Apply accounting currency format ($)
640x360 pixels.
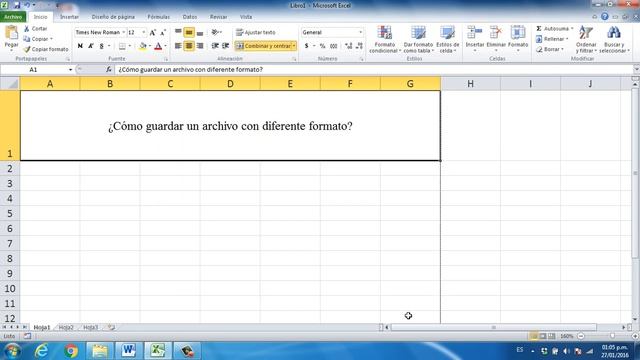[307, 46]
